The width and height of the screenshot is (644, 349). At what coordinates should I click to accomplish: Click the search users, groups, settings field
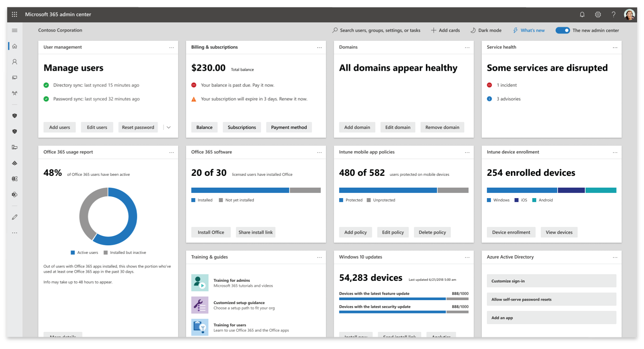pos(377,30)
